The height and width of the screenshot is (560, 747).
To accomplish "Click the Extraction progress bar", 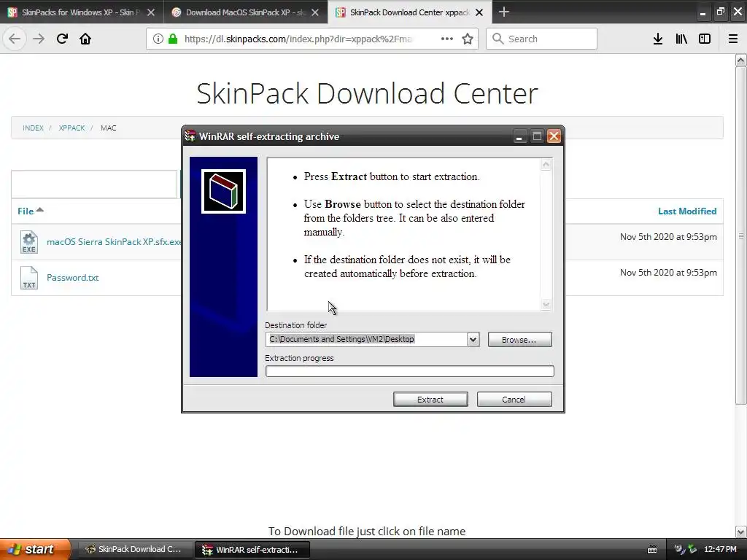I will [410, 371].
